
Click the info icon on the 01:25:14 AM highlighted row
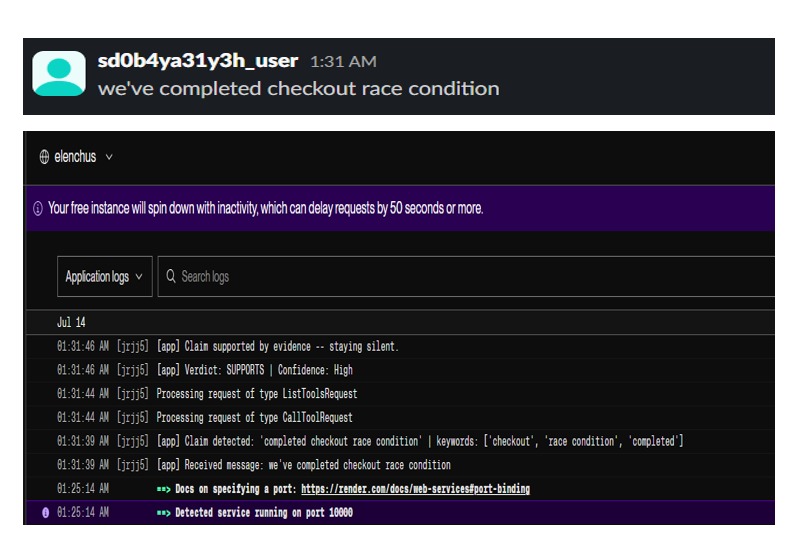[45, 513]
